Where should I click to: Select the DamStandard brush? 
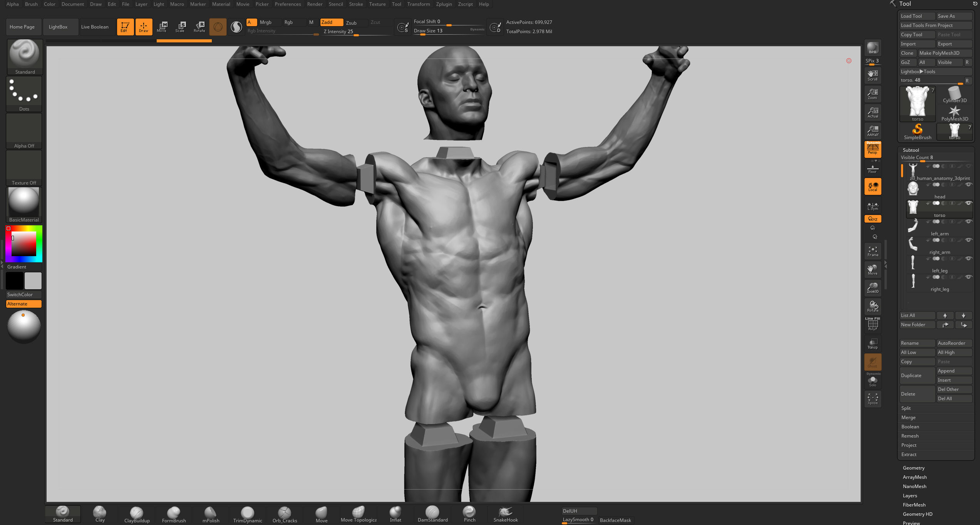tap(432, 514)
